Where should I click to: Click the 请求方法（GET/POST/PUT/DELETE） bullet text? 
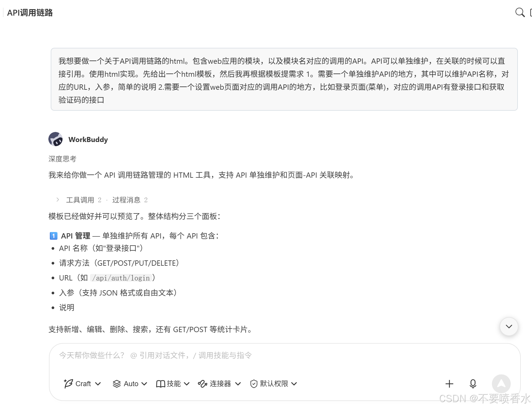pos(119,263)
